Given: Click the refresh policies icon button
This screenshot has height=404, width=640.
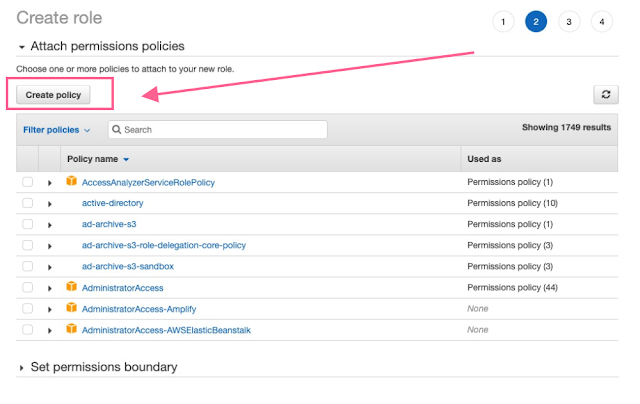Looking at the screenshot, I should click(605, 94).
